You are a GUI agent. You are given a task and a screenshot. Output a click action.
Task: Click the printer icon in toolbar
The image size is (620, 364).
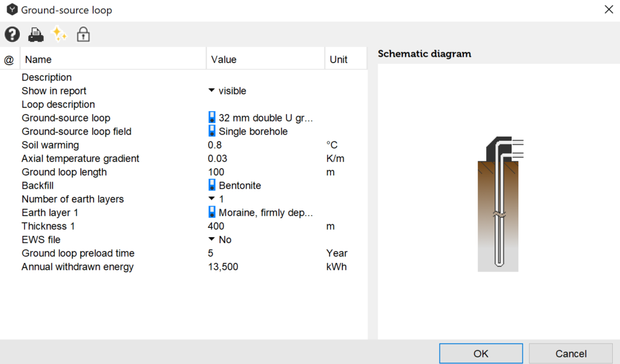tap(36, 34)
